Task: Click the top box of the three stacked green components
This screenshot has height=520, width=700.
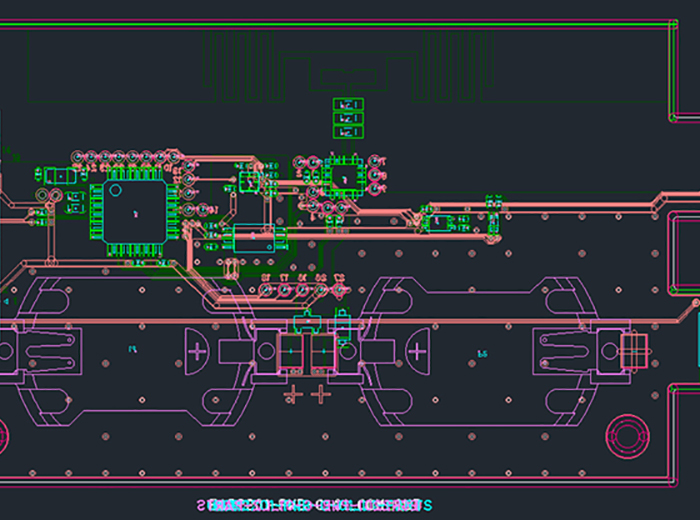Action: (348, 105)
